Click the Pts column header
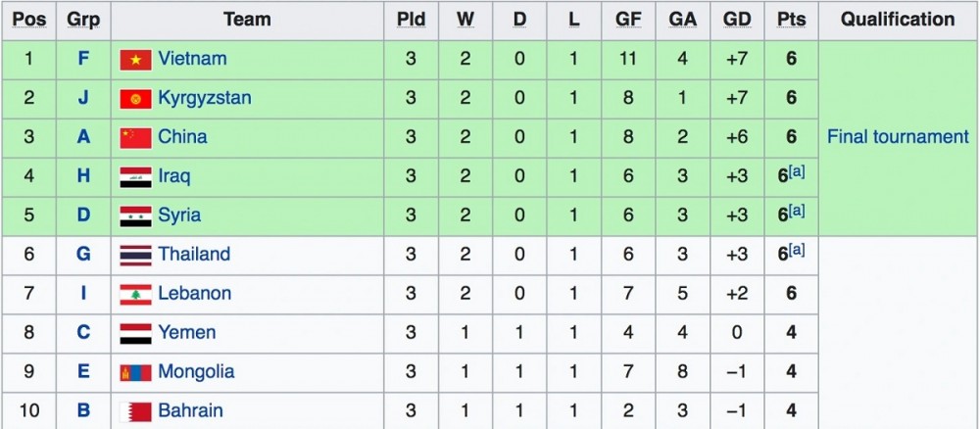 point(791,20)
